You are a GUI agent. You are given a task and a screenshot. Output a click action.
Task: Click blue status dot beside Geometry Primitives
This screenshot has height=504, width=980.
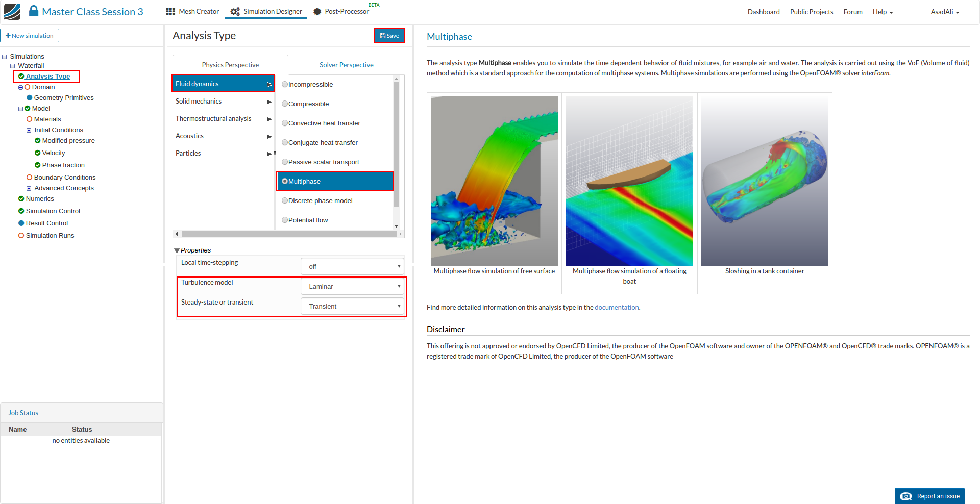tap(30, 98)
